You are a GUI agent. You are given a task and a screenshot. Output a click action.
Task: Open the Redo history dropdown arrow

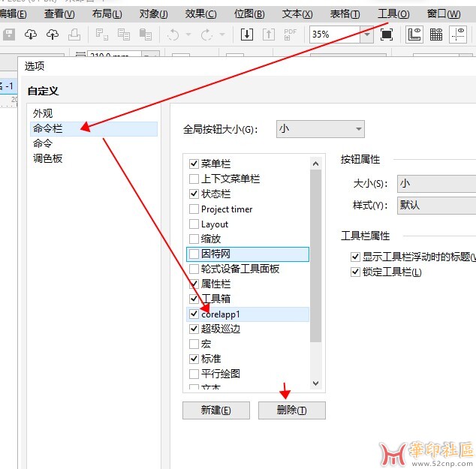222,35
